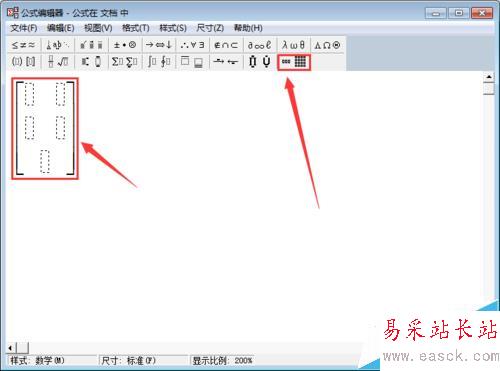Viewport: 500px width, 371px height.
Task: Click the horizontal scrollbar left arrow
Action: pos(11,348)
